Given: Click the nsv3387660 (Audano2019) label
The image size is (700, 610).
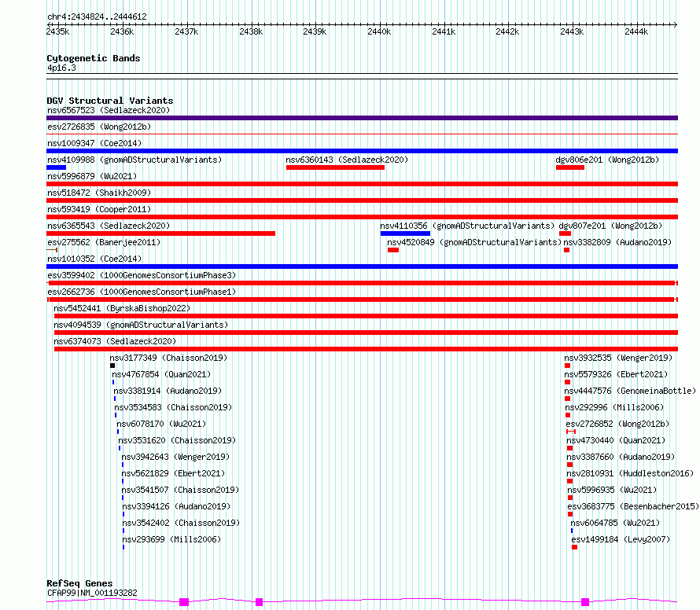Looking at the screenshot, I should [621, 457].
